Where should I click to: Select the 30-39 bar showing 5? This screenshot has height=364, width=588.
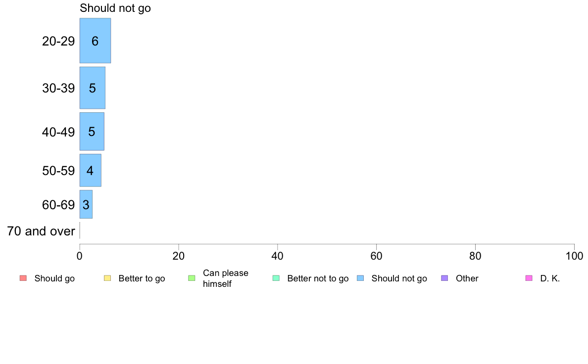pos(92,88)
